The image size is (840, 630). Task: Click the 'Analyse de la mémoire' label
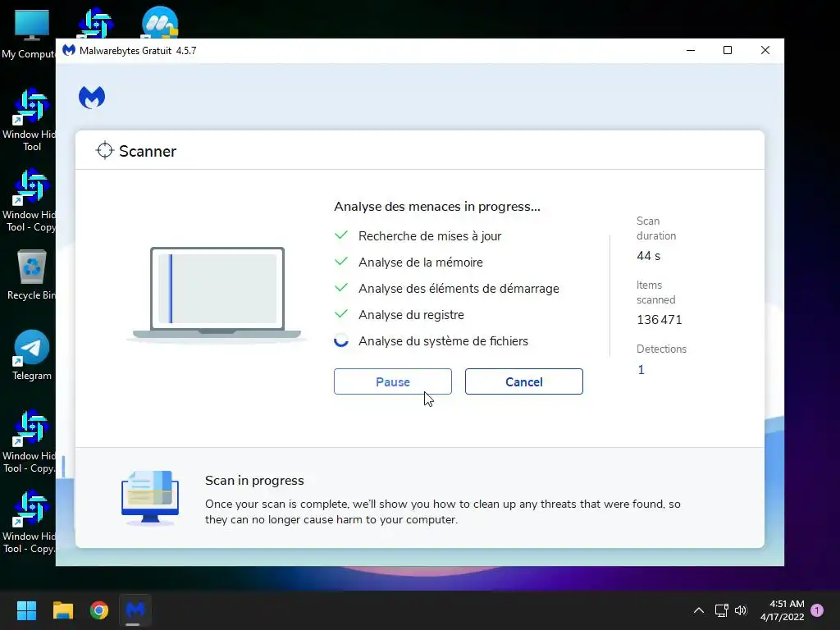421,262
